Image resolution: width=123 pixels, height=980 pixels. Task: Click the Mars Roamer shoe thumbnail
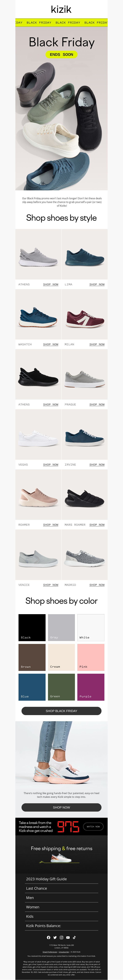85,495
